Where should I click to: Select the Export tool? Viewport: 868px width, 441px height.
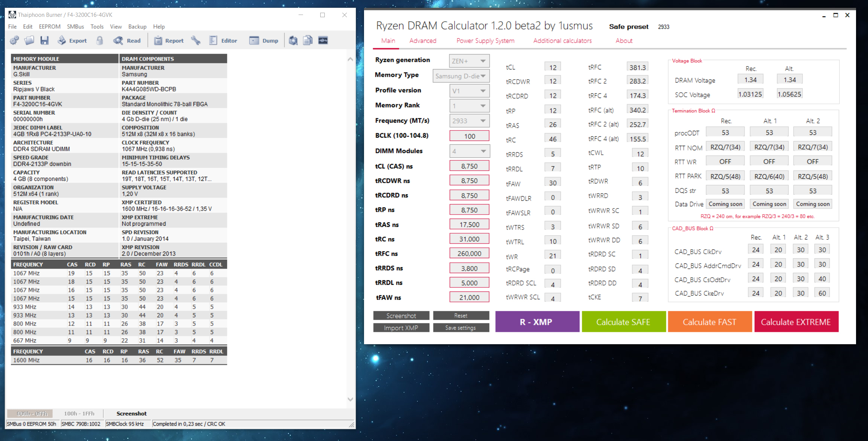click(72, 40)
